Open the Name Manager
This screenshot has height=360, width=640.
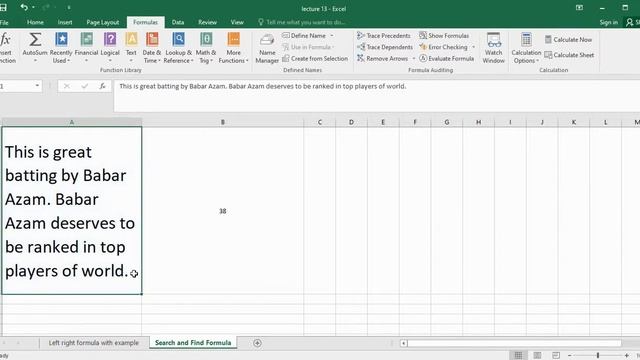(x=267, y=48)
